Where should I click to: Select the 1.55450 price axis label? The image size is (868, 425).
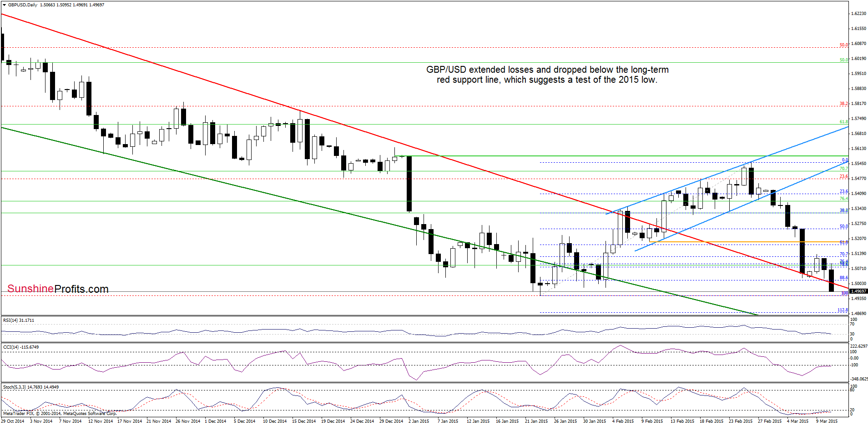(x=858, y=164)
